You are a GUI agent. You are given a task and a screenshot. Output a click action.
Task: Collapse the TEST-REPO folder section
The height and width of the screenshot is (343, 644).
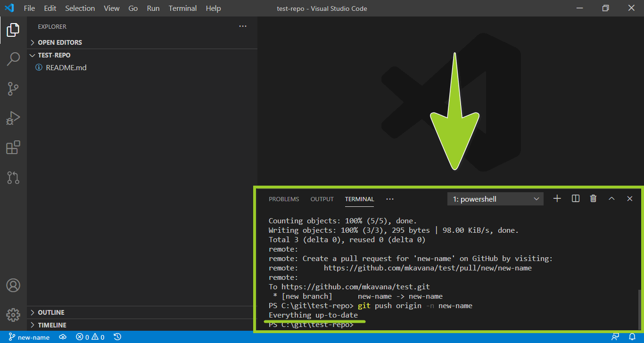[x=142, y=55]
